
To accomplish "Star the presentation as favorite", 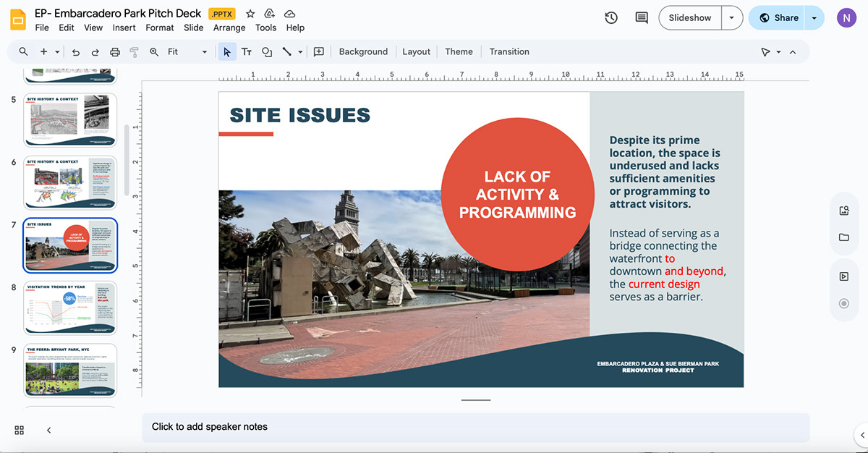I will click(250, 14).
